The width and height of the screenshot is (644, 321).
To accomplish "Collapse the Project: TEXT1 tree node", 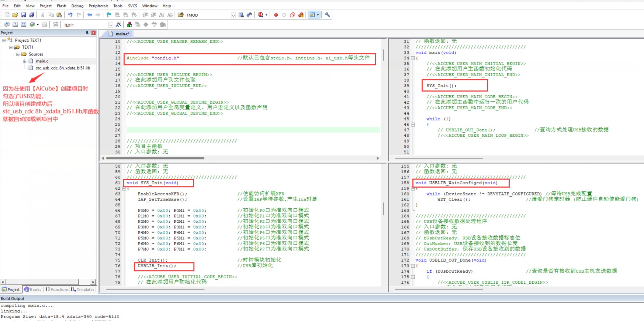I will (x=4, y=40).
